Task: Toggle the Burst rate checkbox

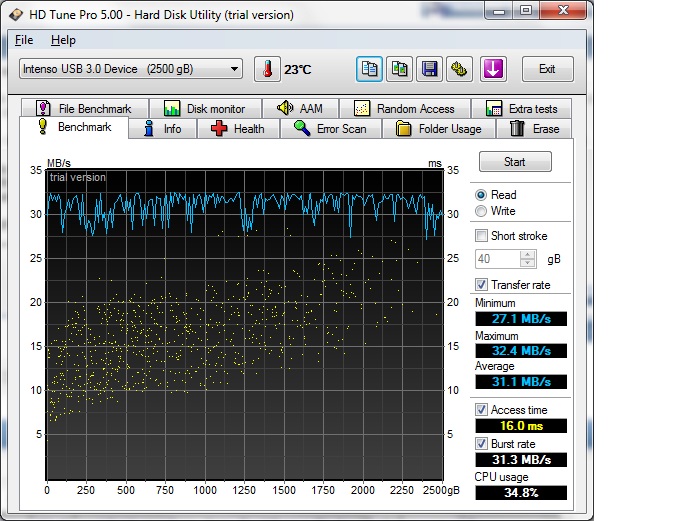Action: click(481, 444)
